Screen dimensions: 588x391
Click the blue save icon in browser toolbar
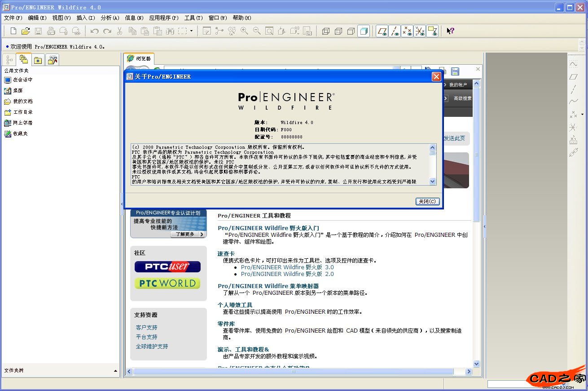[455, 71]
